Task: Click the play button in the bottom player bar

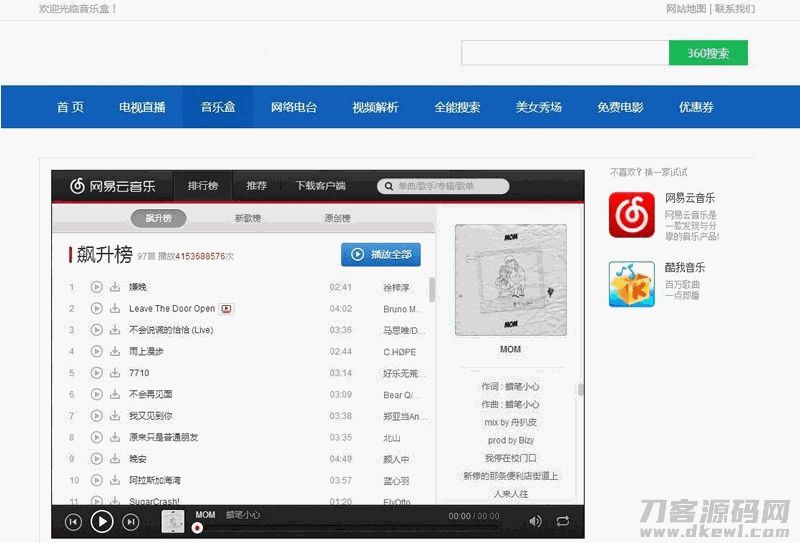Action: pyautogui.click(x=102, y=521)
